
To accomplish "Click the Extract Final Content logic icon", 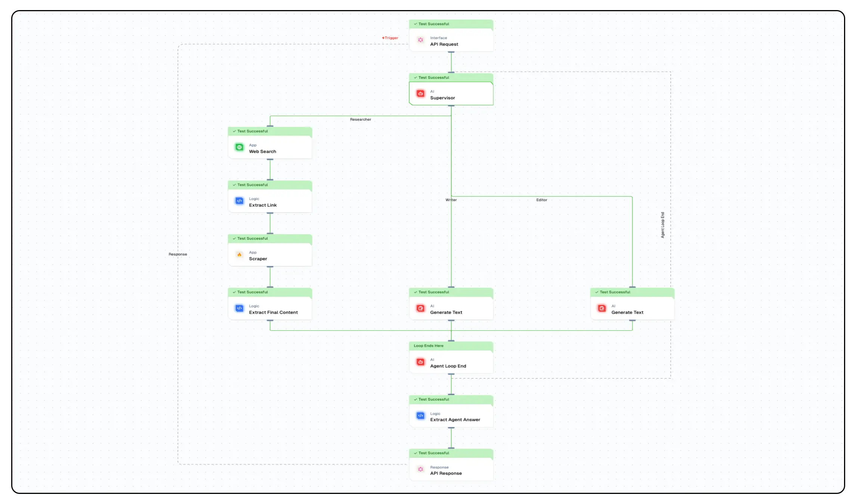I will pyautogui.click(x=240, y=308).
